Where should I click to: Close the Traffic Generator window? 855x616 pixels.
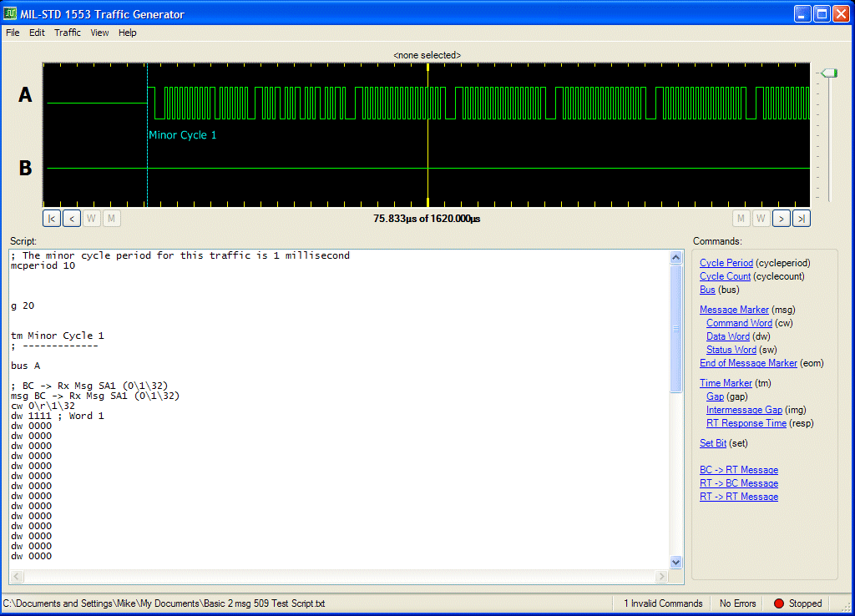pyautogui.click(x=841, y=13)
